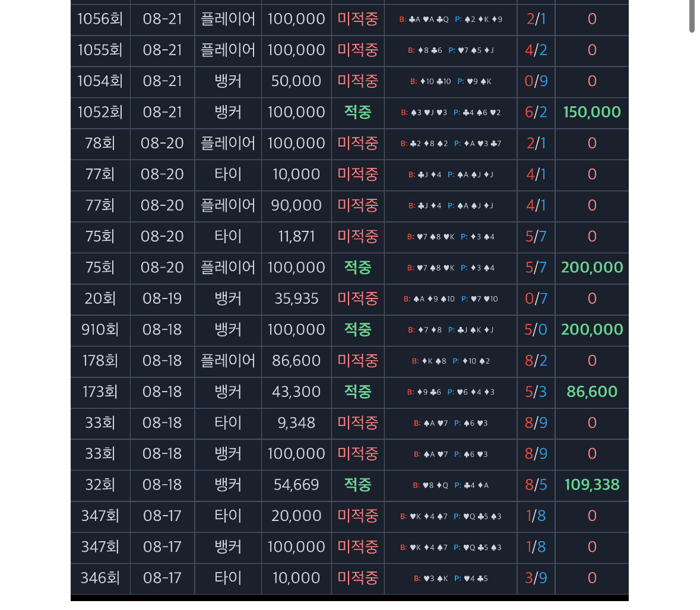
Task: Click the 11,871 bet amount
Action: [296, 237]
